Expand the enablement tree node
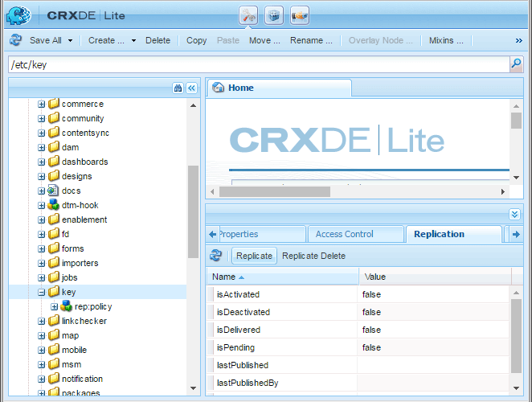The width and height of the screenshot is (532, 402). (42, 220)
